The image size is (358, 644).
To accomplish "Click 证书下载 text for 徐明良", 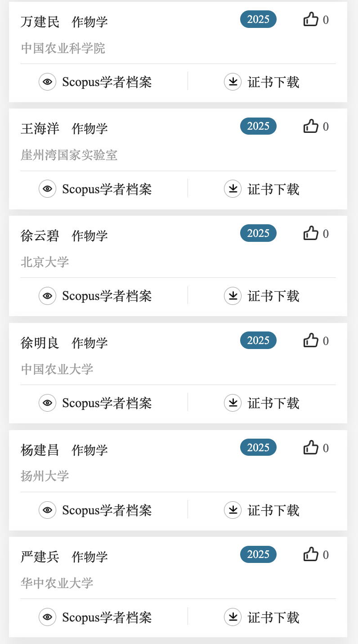I will (273, 403).
